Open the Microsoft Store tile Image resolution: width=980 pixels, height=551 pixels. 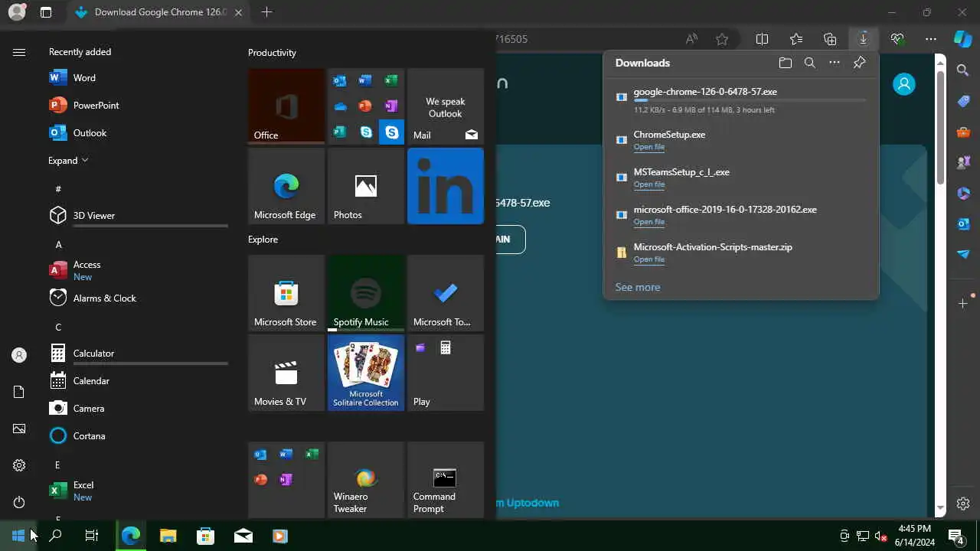[286, 293]
